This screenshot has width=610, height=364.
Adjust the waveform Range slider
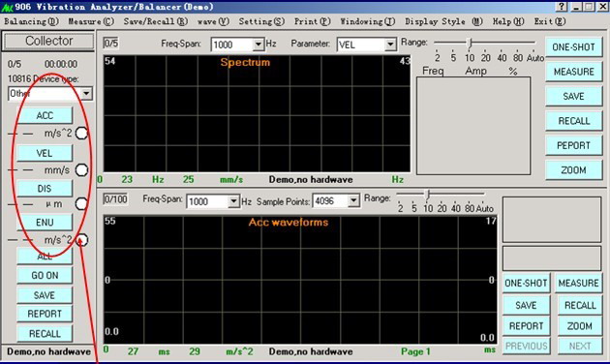pyautogui.click(x=427, y=194)
